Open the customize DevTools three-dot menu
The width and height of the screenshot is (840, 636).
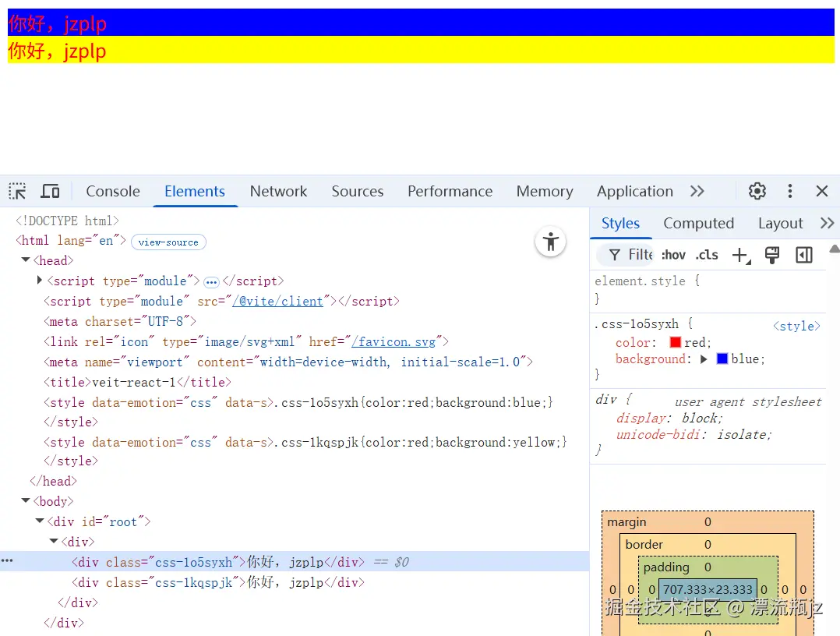pyautogui.click(x=790, y=190)
